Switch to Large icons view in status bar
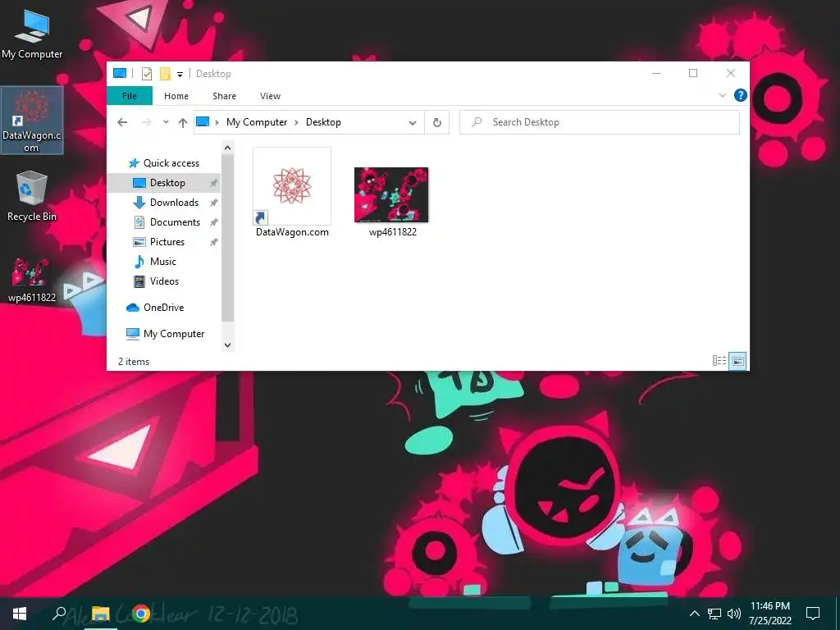 (x=737, y=361)
